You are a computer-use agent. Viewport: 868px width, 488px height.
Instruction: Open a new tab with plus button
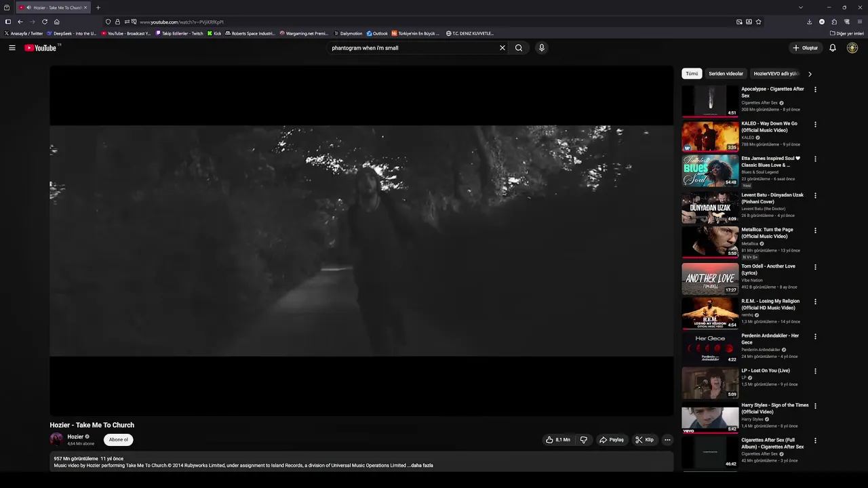tap(98, 7)
